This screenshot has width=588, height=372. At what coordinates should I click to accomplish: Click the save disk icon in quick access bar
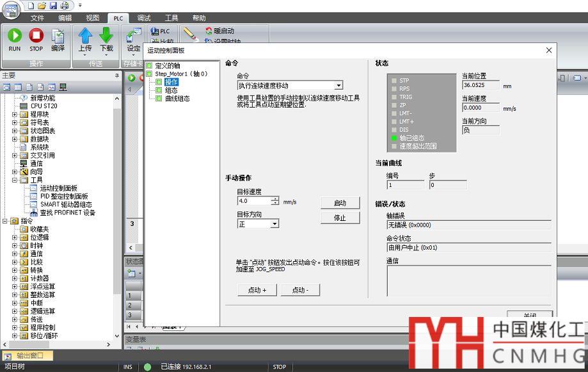53,5
